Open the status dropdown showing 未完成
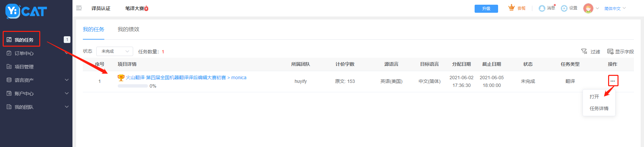 click(115, 51)
